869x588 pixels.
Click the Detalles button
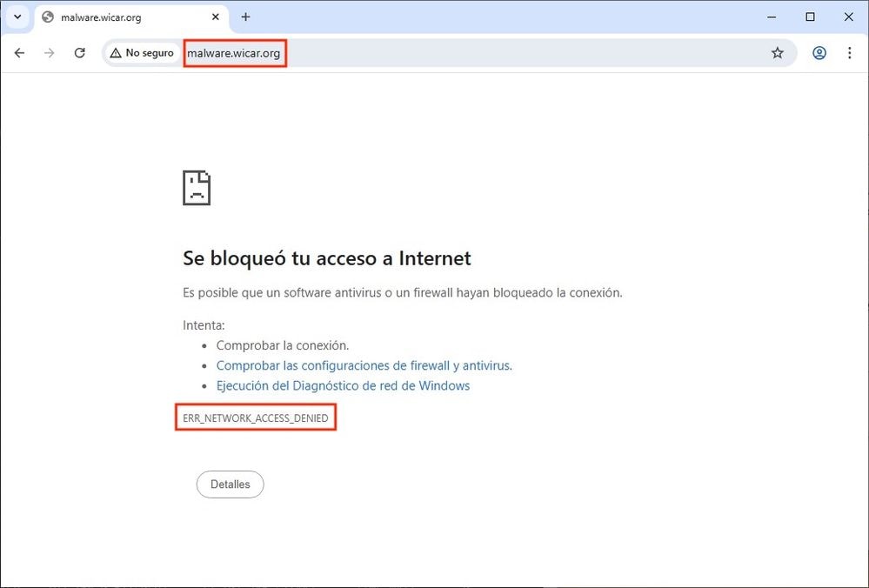click(x=230, y=484)
